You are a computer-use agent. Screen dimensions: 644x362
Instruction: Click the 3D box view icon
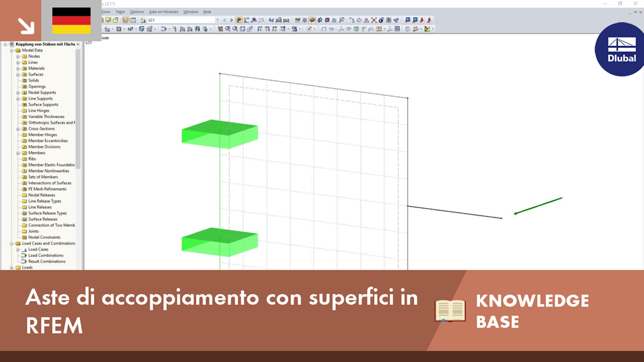(x=242, y=29)
